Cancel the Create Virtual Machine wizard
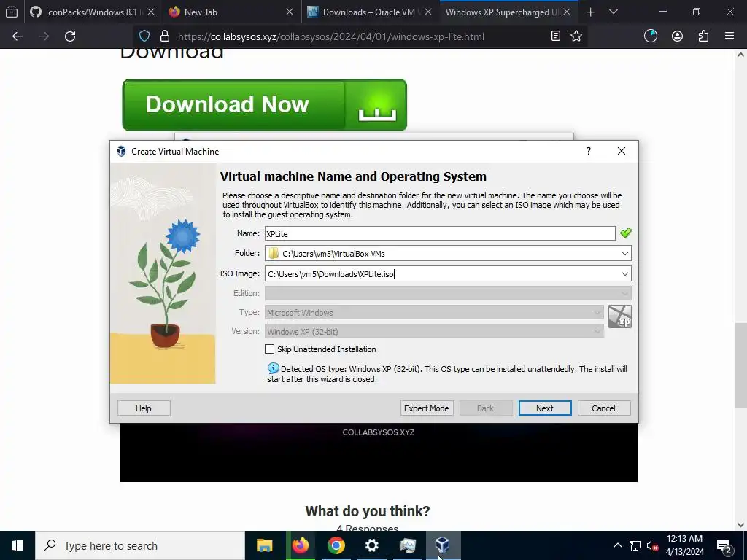This screenshot has height=560, width=747. coord(603,408)
